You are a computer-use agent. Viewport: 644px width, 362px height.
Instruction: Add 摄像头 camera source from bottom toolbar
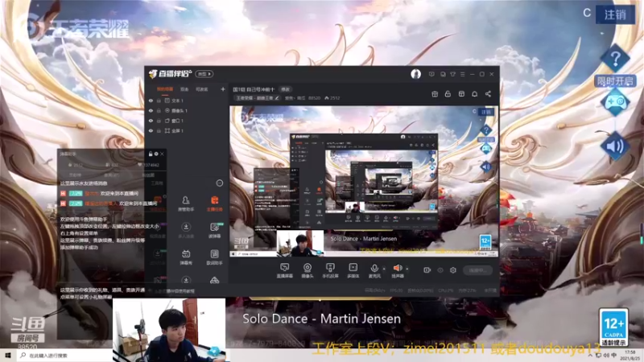(x=308, y=271)
